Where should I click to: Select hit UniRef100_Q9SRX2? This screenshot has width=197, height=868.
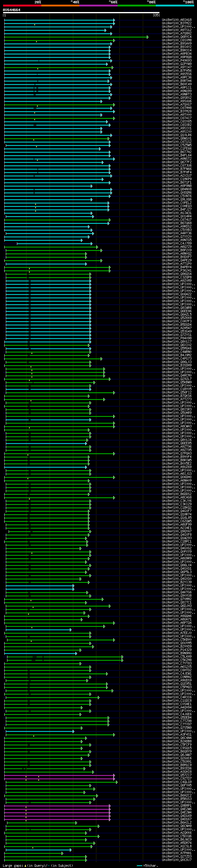(177, 98)
